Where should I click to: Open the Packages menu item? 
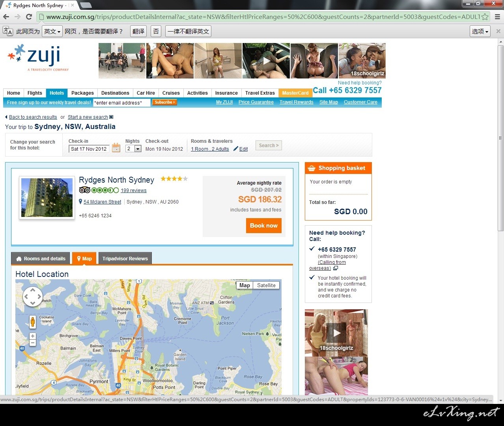(x=82, y=93)
